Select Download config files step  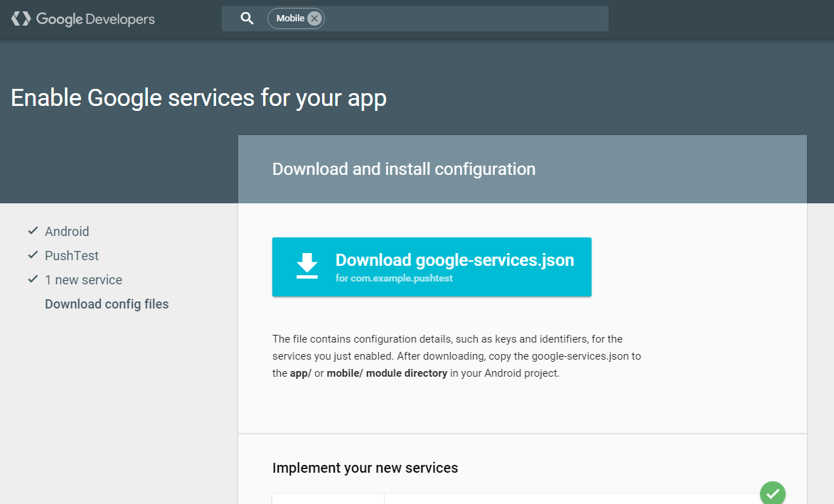click(107, 304)
